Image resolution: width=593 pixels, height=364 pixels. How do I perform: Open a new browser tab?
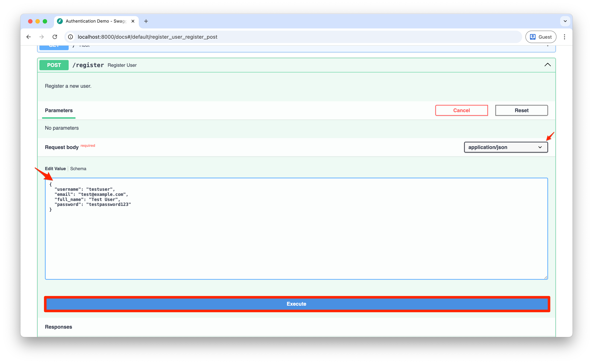click(146, 21)
